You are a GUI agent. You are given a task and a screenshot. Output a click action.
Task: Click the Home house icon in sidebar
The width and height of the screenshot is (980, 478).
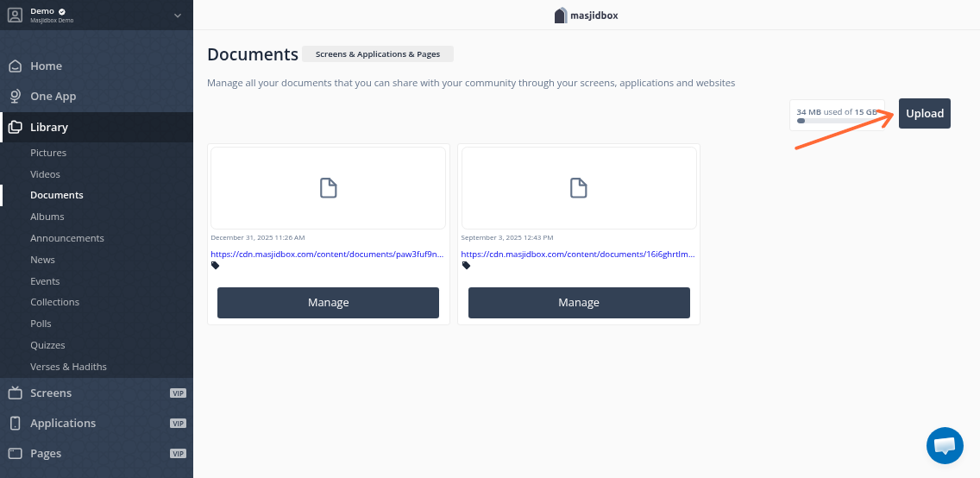(16, 66)
